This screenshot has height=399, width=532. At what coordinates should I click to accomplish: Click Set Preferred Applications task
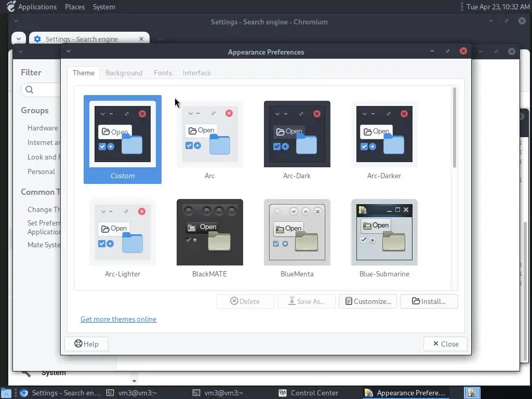[44, 228]
